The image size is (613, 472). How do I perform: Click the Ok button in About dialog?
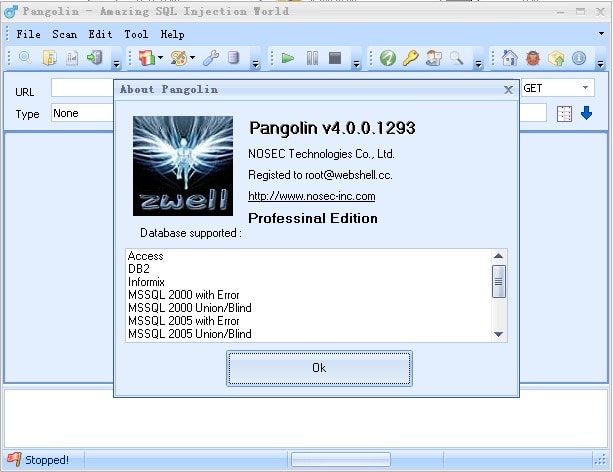click(x=319, y=368)
